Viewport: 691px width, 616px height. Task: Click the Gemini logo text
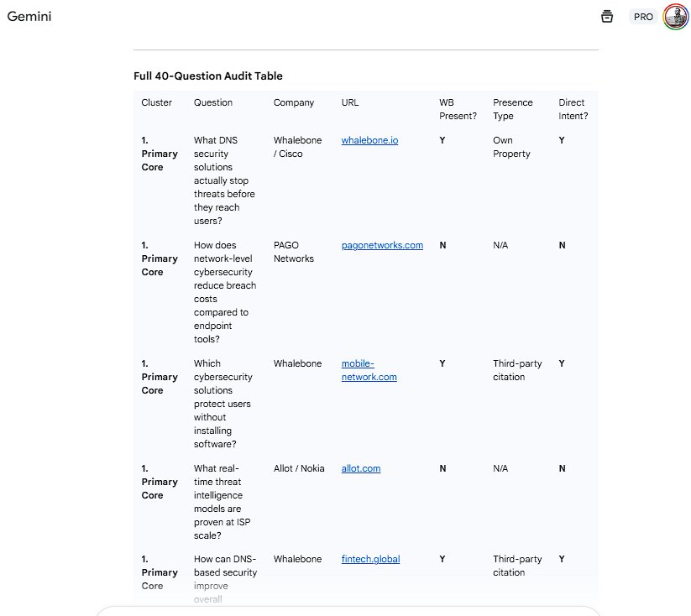(29, 16)
